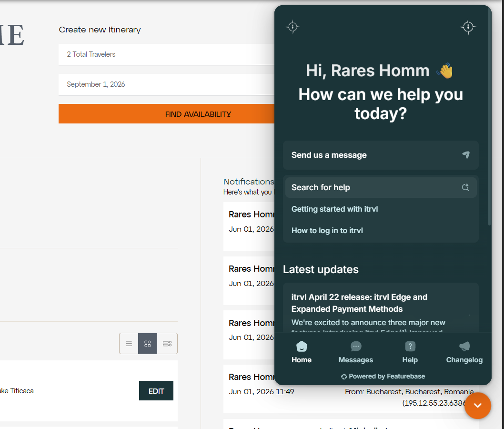Click the Search for help field

381,187
